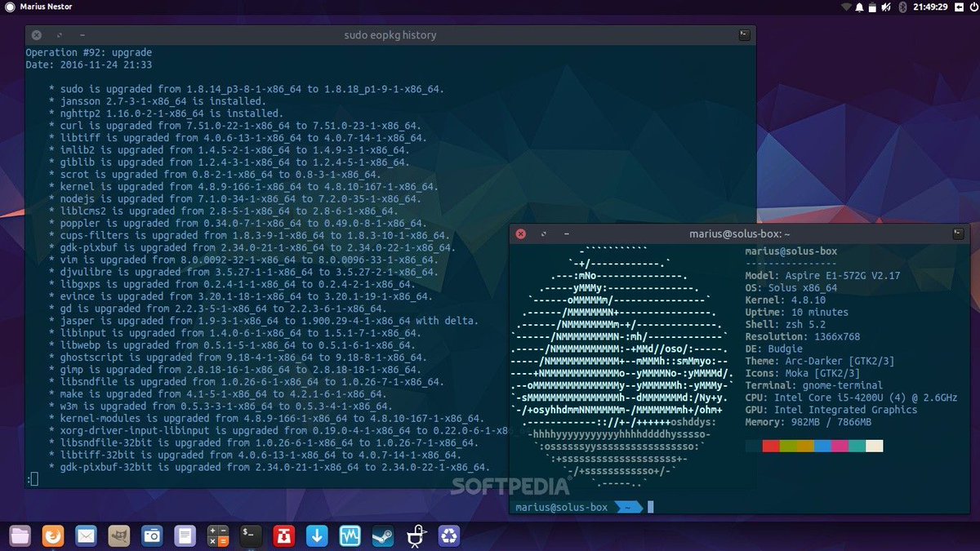Click the 'marius@solus-box: ~' window title
Image resolution: width=980 pixels, height=551 pixels.
(739, 234)
